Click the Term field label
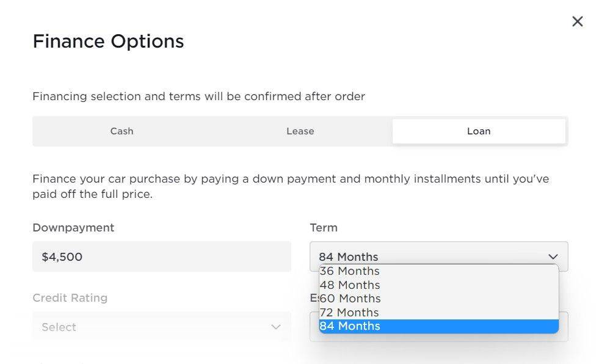The height and width of the screenshot is (364, 599). pyautogui.click(x=324, y=228)
